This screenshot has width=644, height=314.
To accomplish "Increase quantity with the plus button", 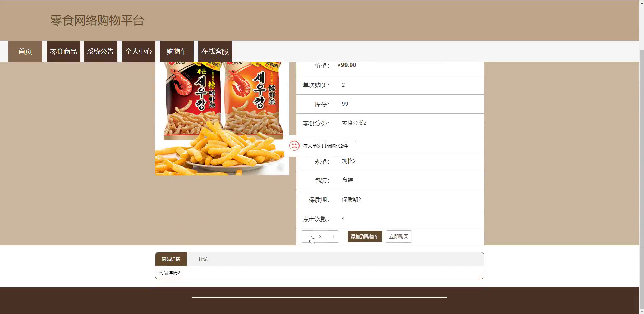I will point(333,237).
